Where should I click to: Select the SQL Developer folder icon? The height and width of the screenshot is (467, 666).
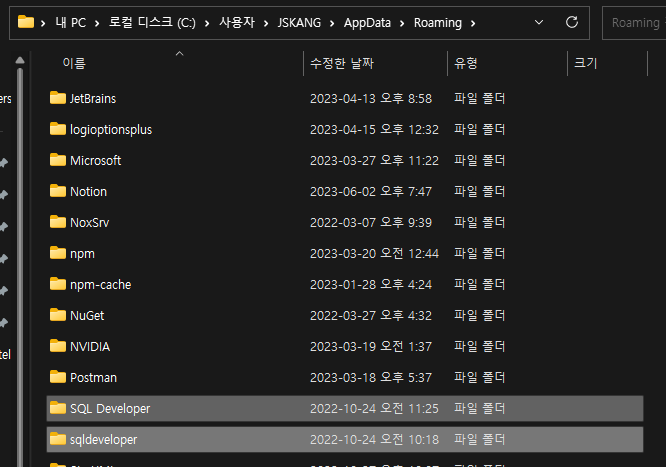58,408
